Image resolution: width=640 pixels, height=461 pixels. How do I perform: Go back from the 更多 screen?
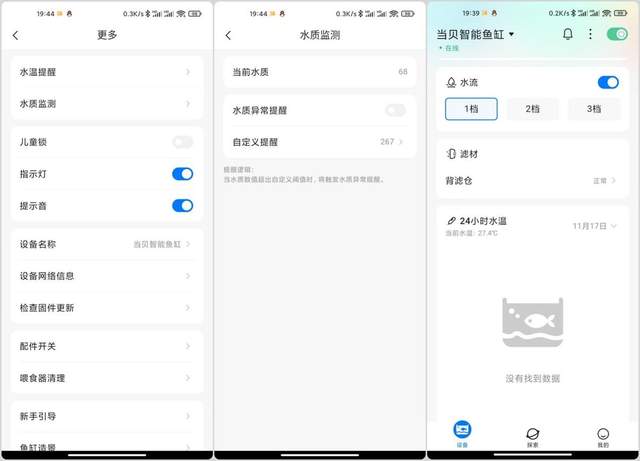coord(16,36)
